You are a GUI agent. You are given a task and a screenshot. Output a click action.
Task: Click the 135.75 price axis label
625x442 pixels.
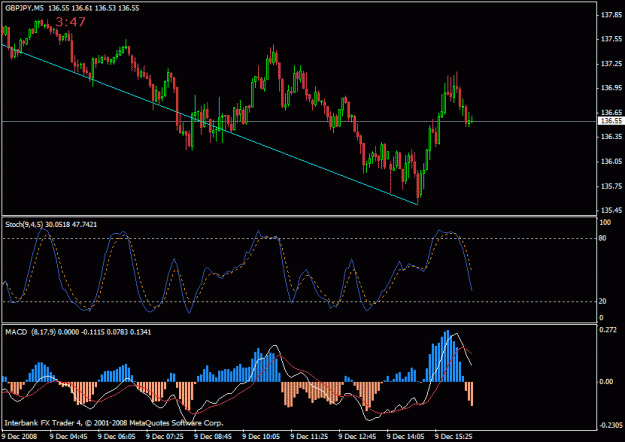pos(611,186)
